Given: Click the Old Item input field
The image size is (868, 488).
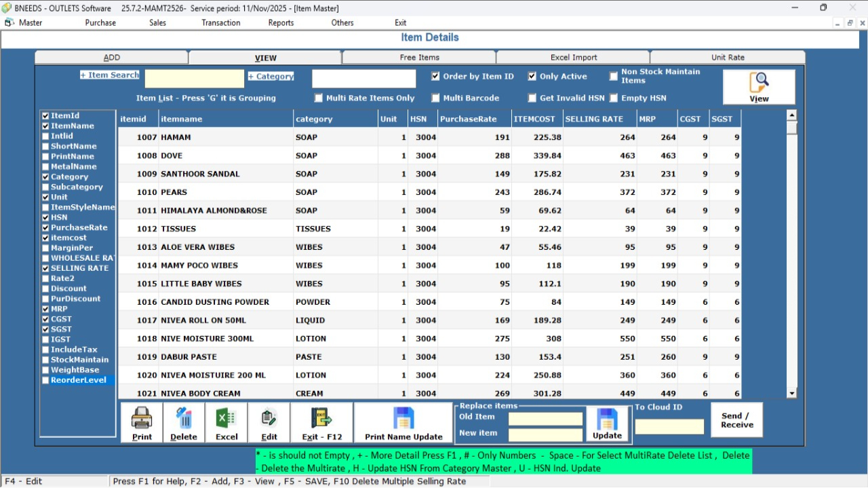Looking at the screenshot, I should (x=545, y=419).
